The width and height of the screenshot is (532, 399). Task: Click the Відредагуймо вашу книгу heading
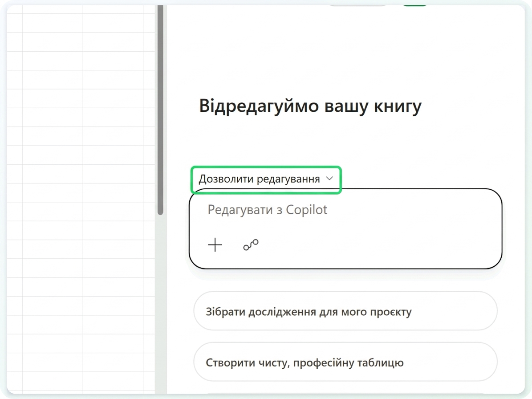[x=310, y=106]
